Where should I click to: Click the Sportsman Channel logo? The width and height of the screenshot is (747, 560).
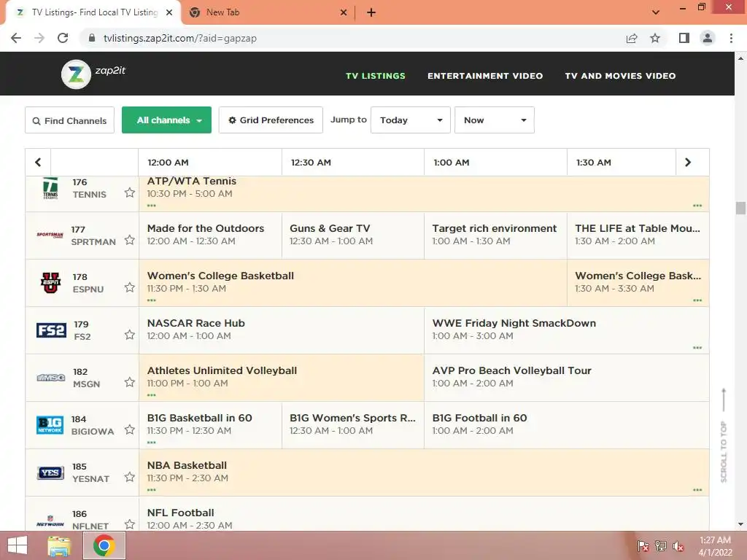50,235
